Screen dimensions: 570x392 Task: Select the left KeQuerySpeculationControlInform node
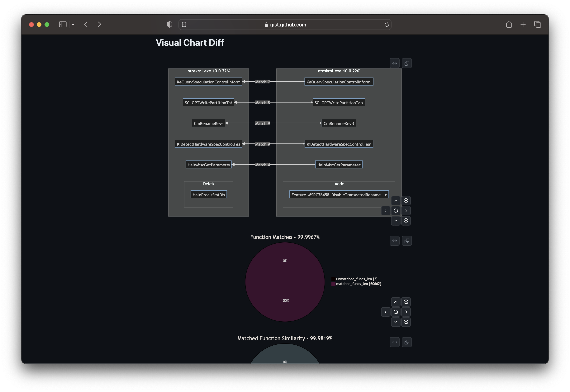(208, 82)
